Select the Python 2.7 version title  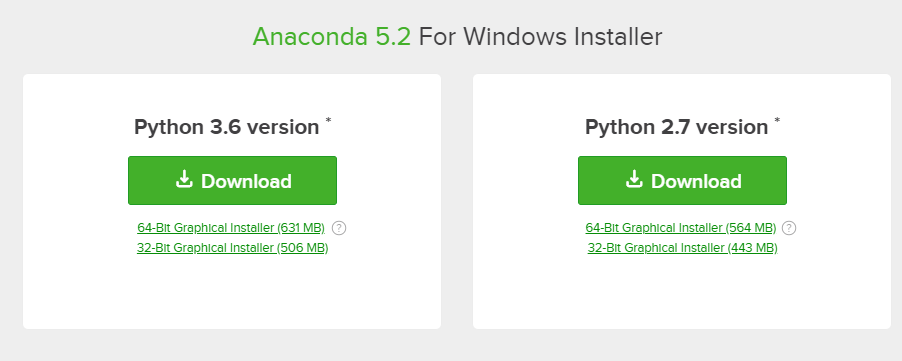click(x=676, y=127)
